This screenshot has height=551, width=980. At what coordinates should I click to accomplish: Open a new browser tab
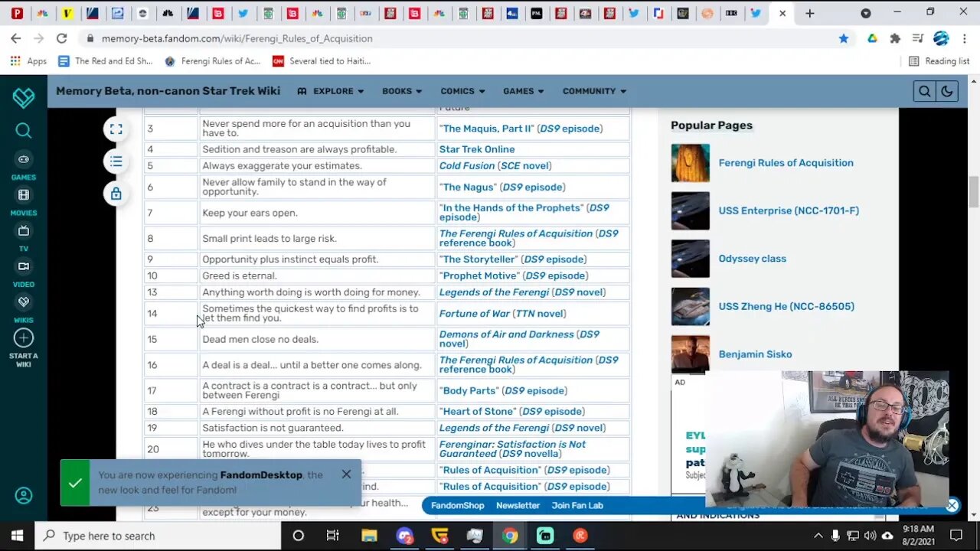tap(809, 13)
